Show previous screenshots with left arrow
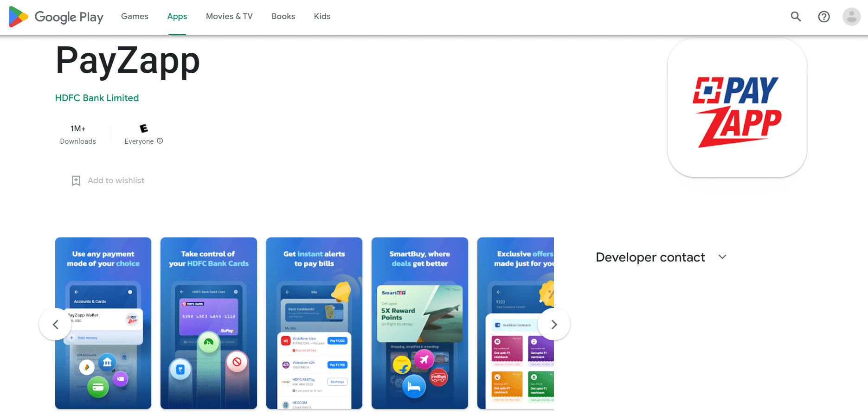 point(55,324)
